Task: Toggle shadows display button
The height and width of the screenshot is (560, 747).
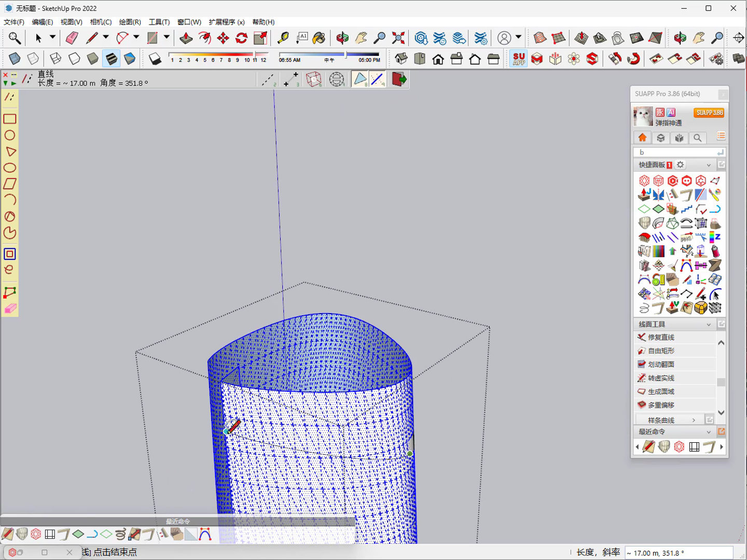Action: [155, 59]
